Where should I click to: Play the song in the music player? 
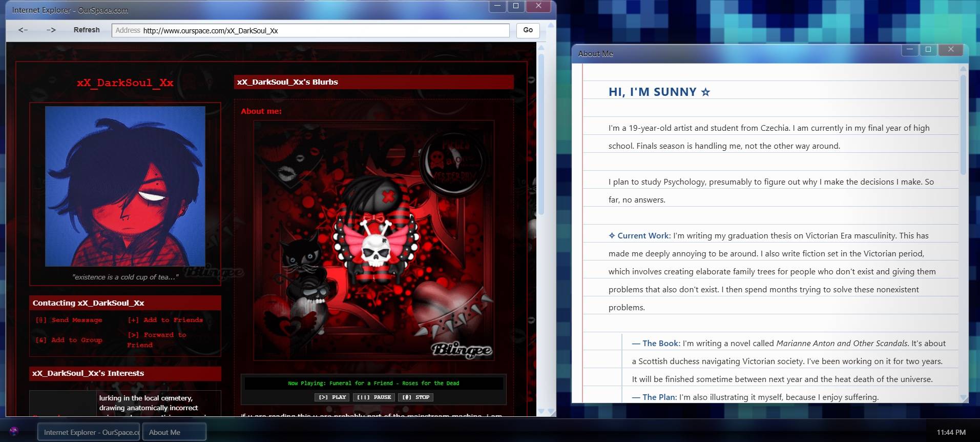coord(332,397)
